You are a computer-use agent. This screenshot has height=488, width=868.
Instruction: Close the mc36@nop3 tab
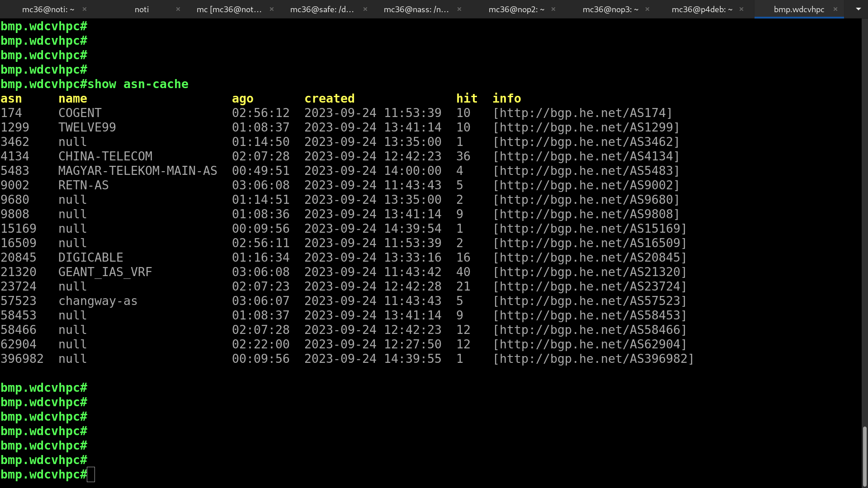(x=647, y=9)
